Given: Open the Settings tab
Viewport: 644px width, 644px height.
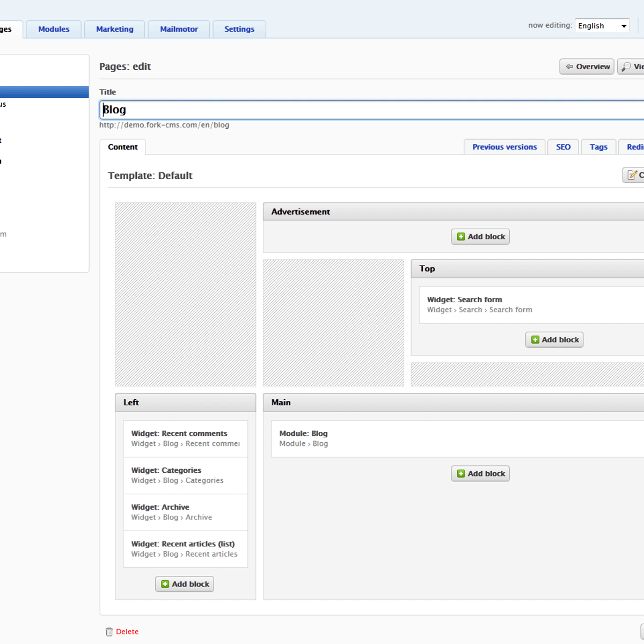Looking at the screenshot, I should pos(239,30).
